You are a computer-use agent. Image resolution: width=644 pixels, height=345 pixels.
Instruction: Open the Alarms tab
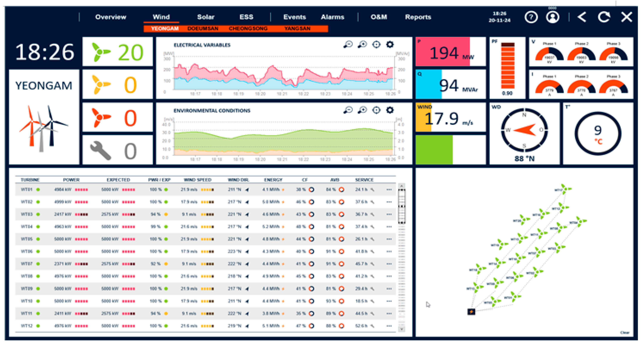coord(332,17)
